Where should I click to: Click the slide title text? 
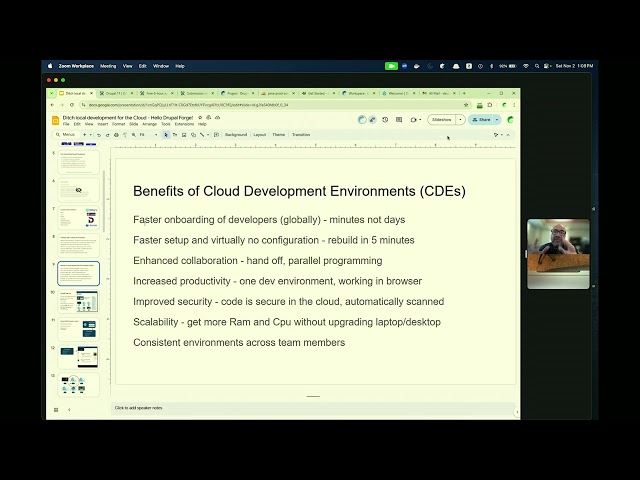[299, 191]
